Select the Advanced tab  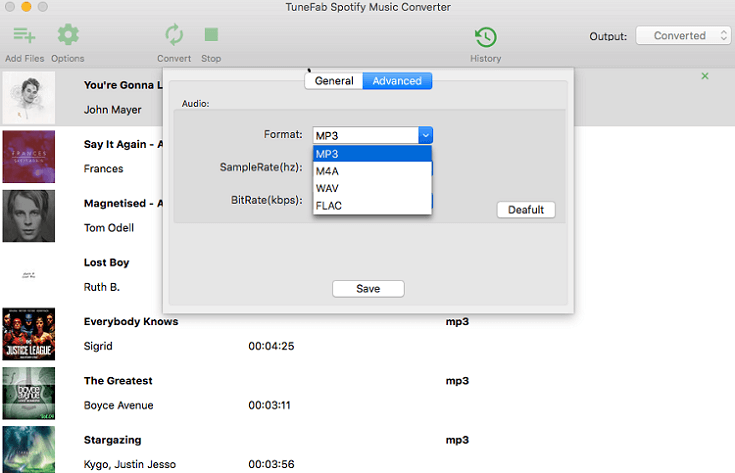coord(397,81)
